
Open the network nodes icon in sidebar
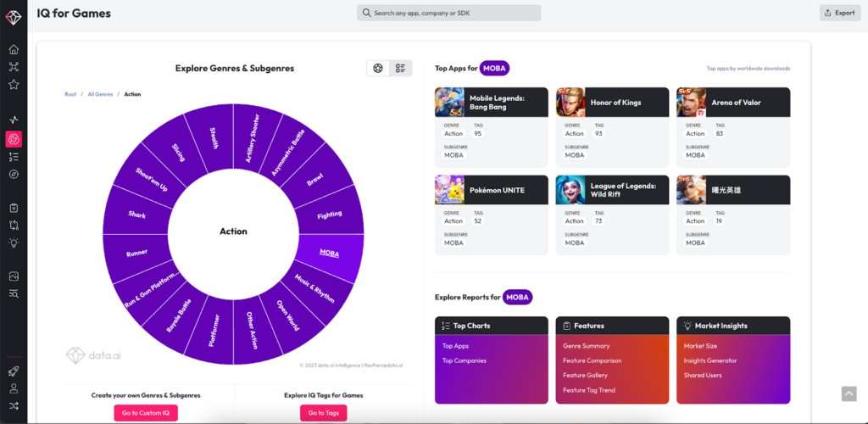click(x=14, y=67)
